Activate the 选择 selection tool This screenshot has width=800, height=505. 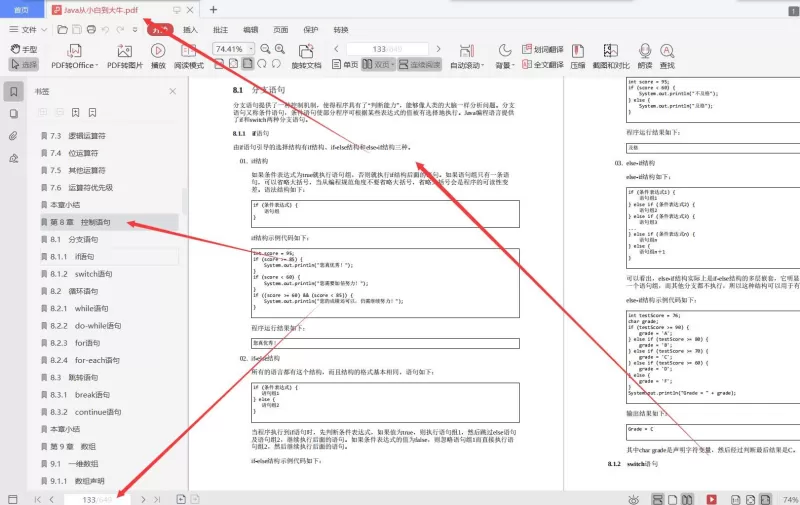pyautogui.click(x=24, y=64)
